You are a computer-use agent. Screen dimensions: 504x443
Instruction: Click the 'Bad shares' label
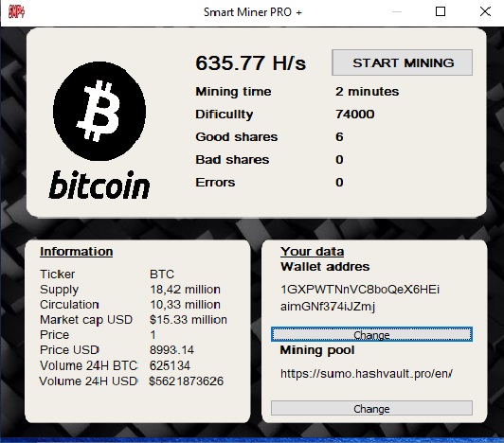click(232, 160)
